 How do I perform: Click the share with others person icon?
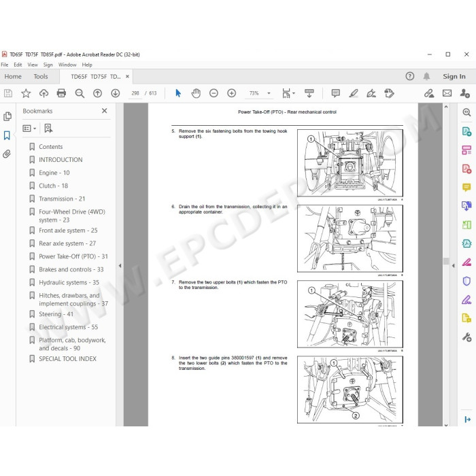pos(464,93)
